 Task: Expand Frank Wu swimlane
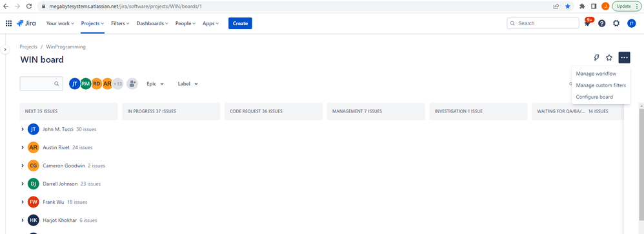(23, 202)
